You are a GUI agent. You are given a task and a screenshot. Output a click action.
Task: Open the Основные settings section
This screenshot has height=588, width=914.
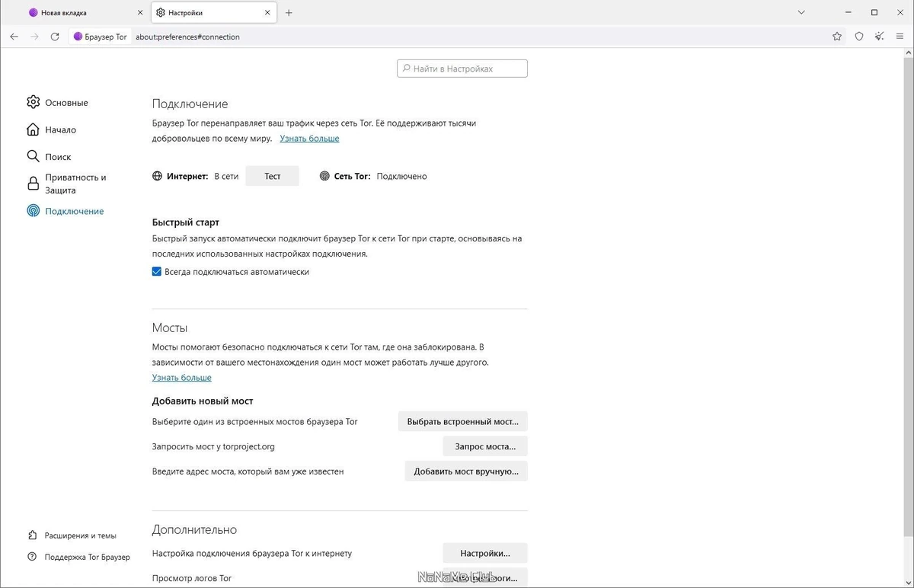point(58,102)
